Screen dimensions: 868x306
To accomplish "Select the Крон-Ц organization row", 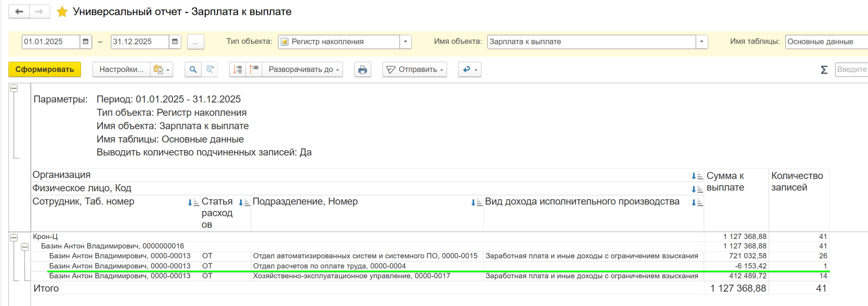I will tap(367, 236).
